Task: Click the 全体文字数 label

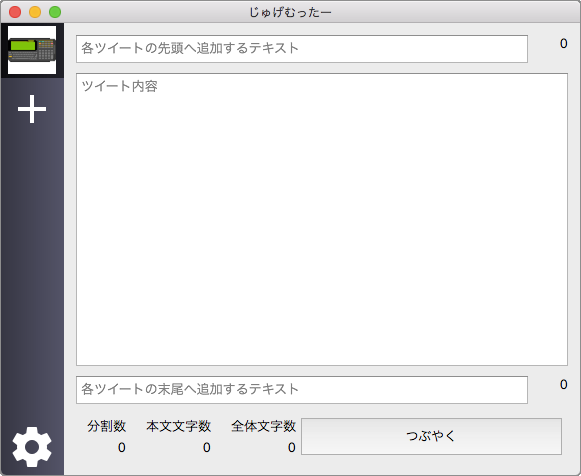Action: tap(263, 426)
